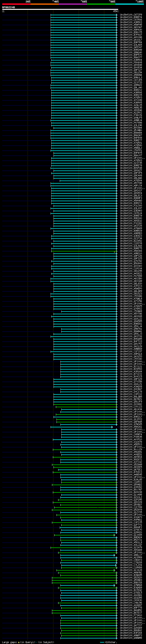Select label UniRef100_A3M164
Viewport: 146px width, 644px height.
click(x=131, y=371)
